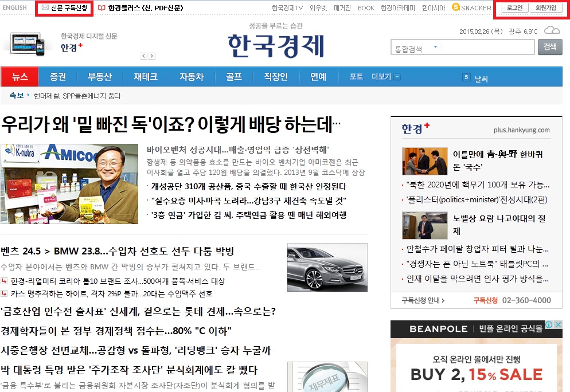Click the number 5 badge beside 날씨
Screen dimensions: 570x392
click(x=466, y=77)
